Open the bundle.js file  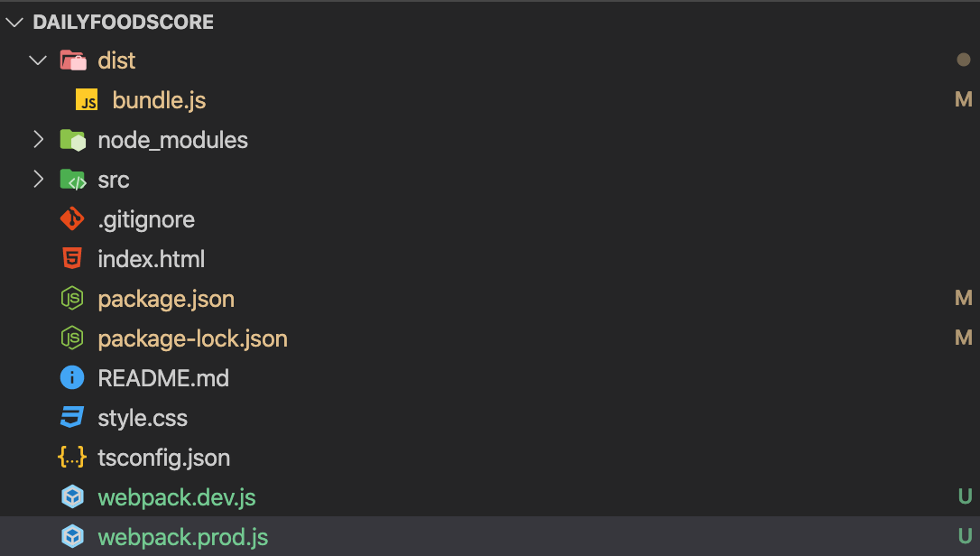(x=159, y=101)
